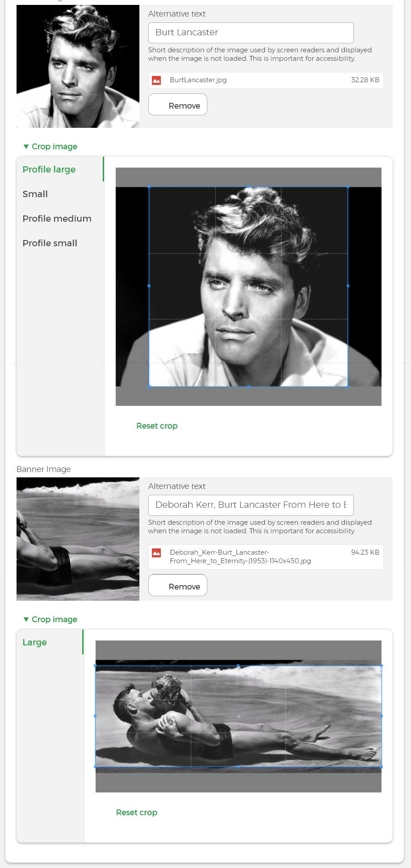
Task: Select the Large banner crop tab
Action: coord(34,642)
